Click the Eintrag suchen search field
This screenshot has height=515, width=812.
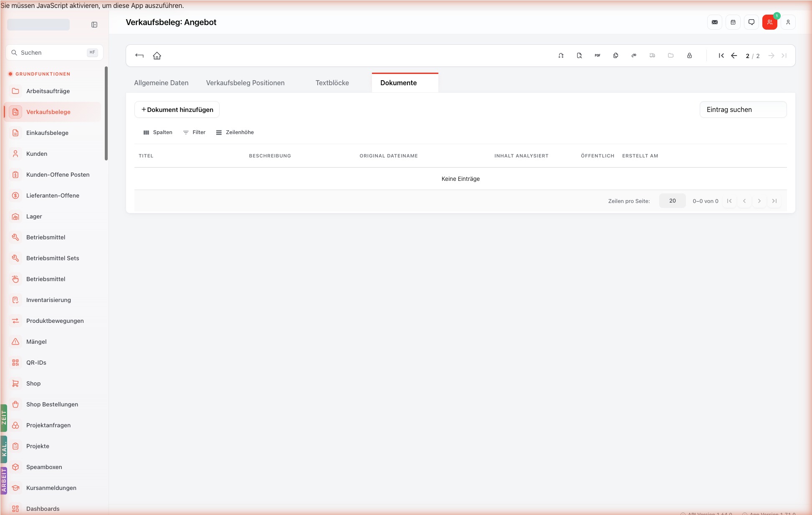[743, 109]
